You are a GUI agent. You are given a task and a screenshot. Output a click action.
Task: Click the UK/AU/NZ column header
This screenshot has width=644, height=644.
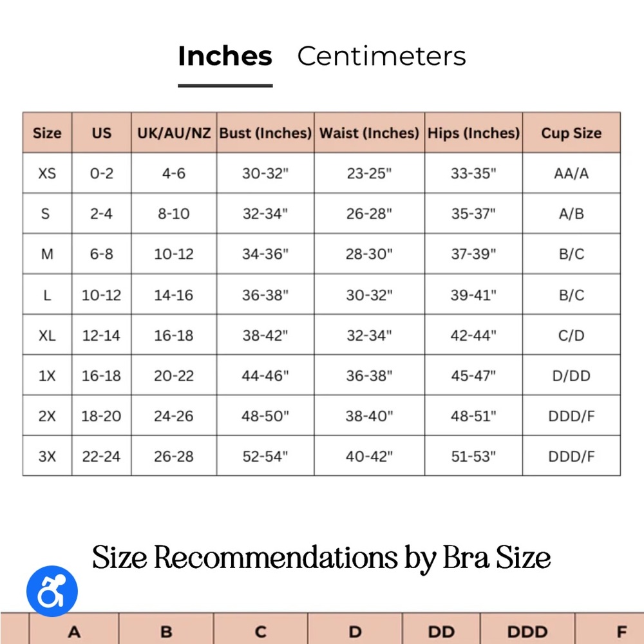174,133
